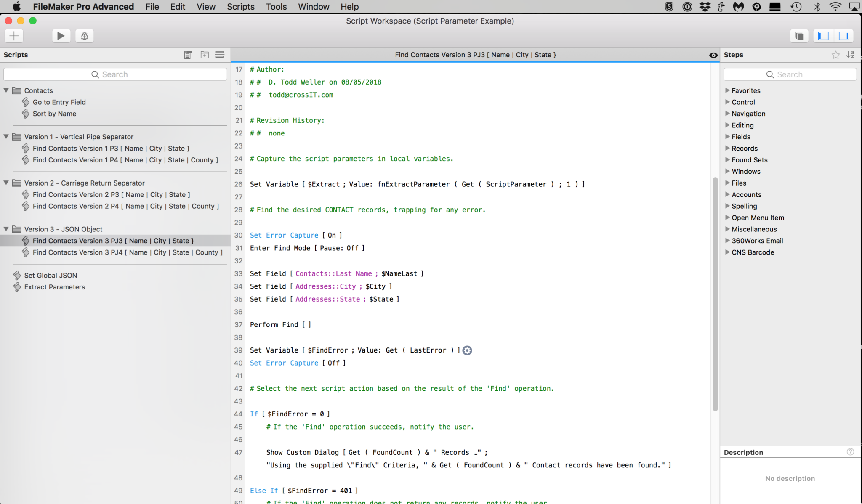Select line 30 Set Error Capture On
The height and width of the screenshot is (504, 862).
point(296,236)
